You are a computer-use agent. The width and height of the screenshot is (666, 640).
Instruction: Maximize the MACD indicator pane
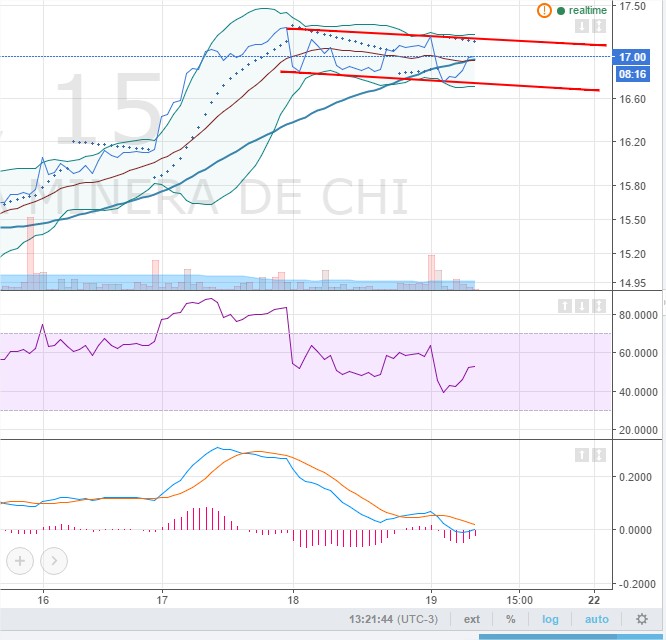click(599, 455)
